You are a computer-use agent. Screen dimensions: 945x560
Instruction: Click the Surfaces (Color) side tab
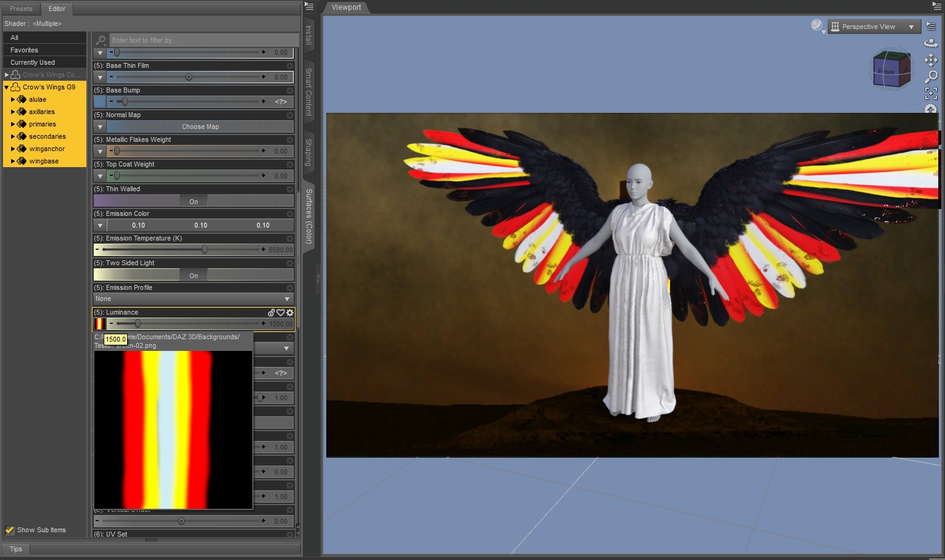coord(308,216)
